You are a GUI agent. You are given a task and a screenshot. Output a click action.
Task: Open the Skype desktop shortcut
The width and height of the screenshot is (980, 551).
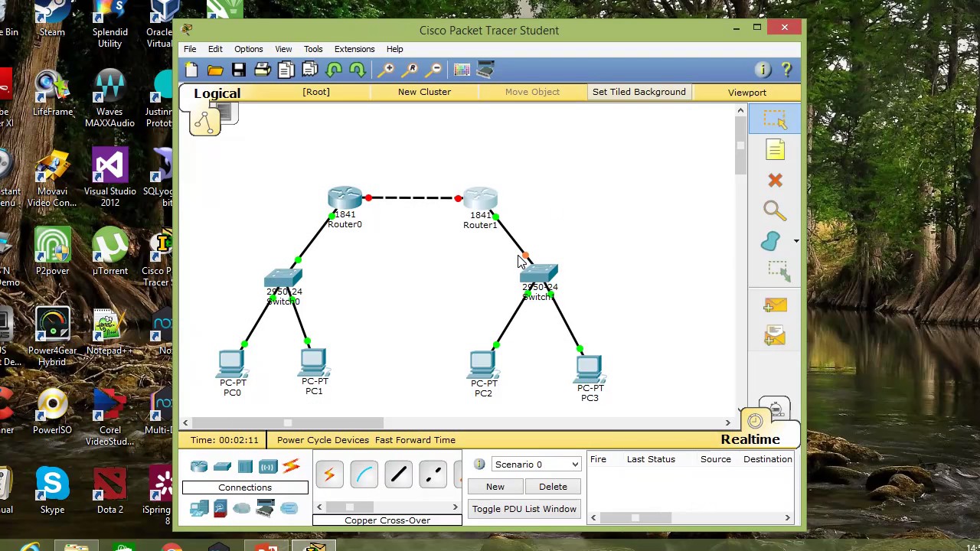52,491
